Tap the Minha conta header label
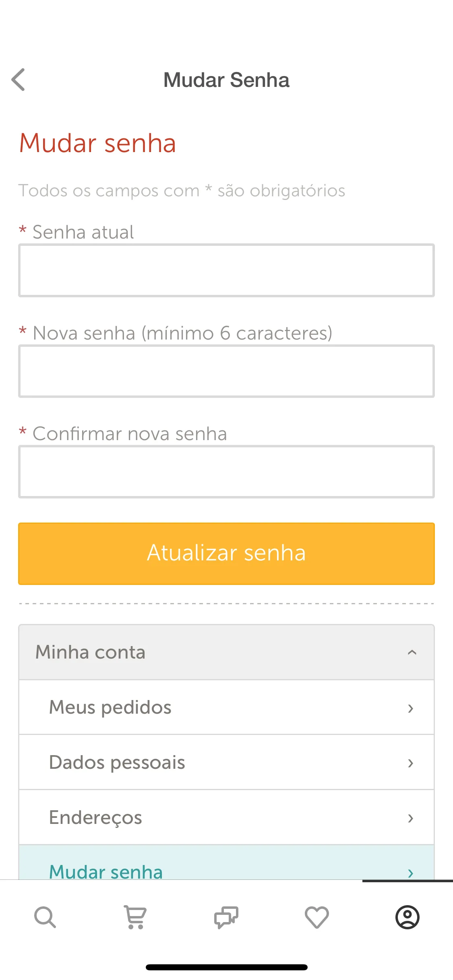Screen dimensions: 453x980 pyautogui.click(x=90, y=652)
